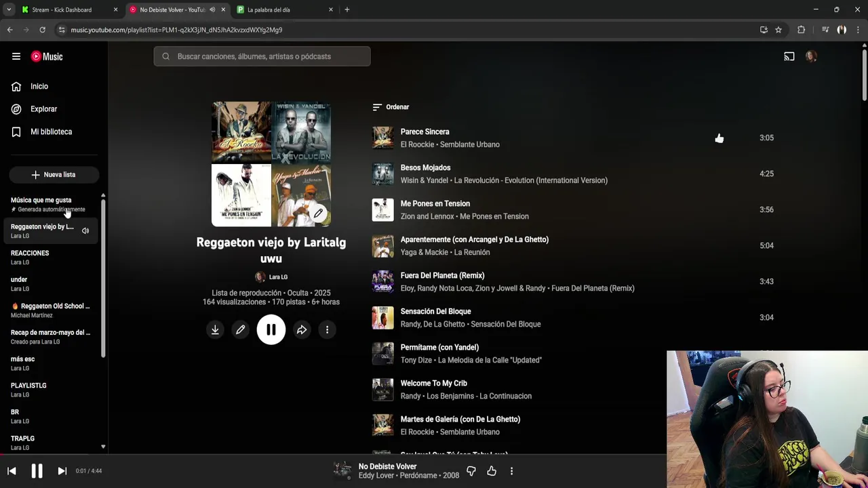Screen dimensions: 868x488
Task: Open the BR playlist in sidebar
Action: 51,415
